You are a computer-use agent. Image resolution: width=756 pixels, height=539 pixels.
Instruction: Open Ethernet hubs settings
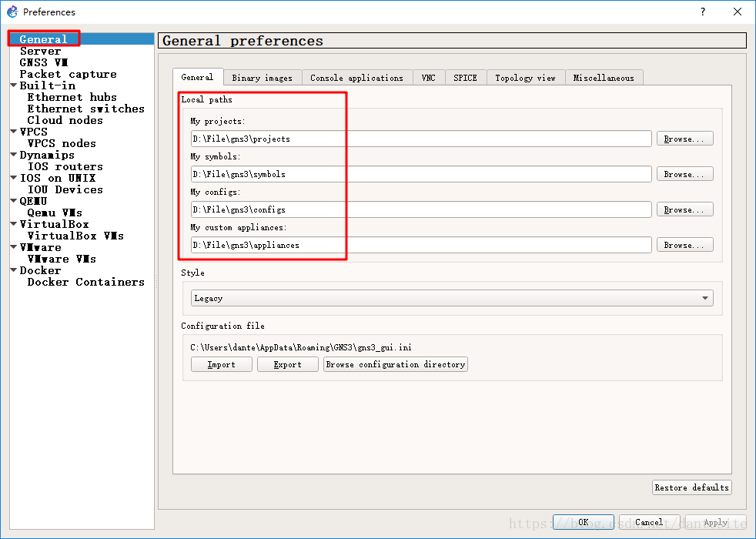pyautogui.click(x=72, y=97)
